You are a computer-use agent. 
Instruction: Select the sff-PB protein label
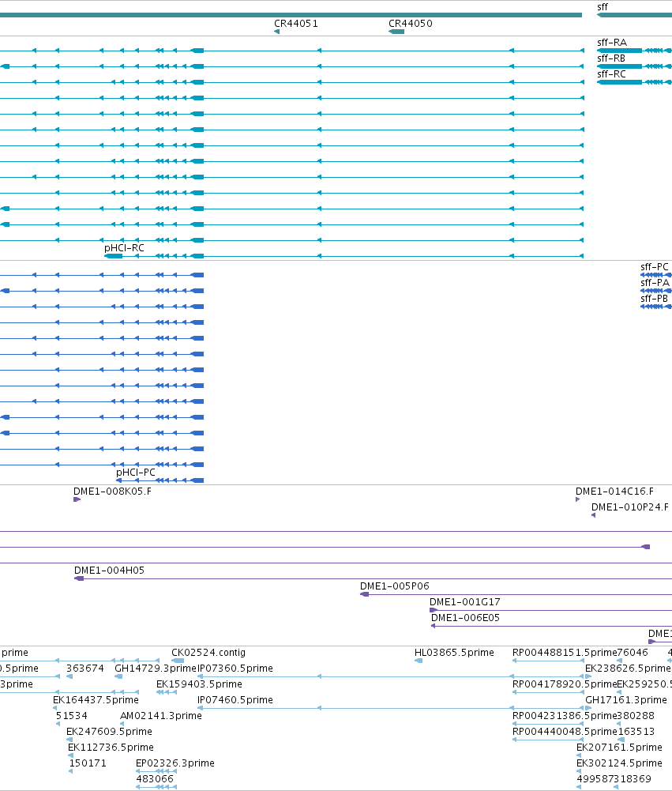point(655,299)
